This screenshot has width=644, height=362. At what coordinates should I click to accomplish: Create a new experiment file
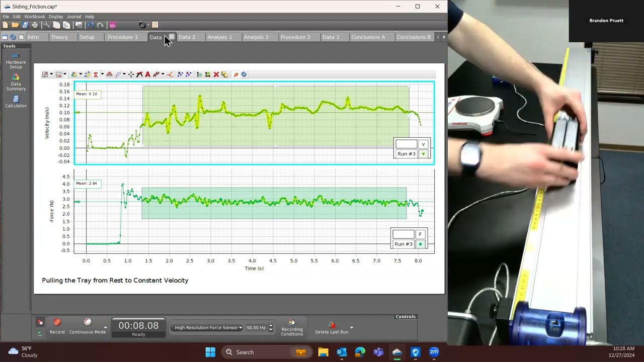coord(5,25)
